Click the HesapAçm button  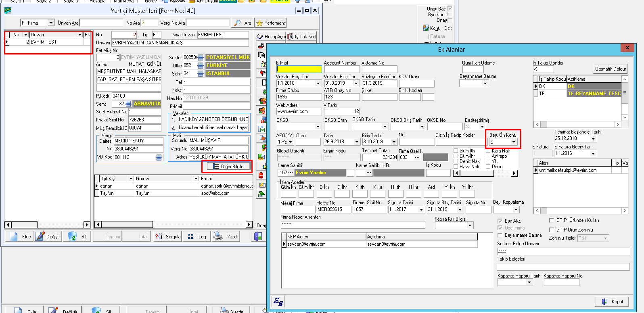point(271,36)
